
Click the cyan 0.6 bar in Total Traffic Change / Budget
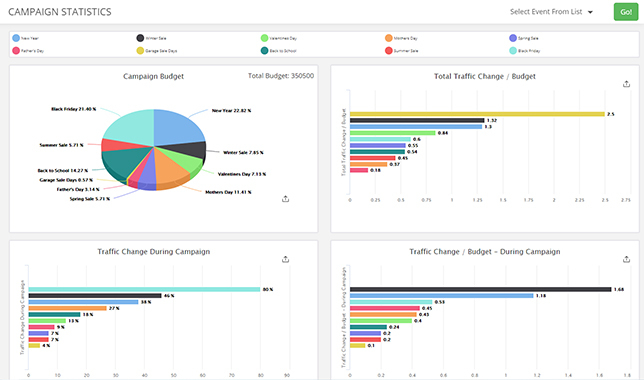pos(380,139)
